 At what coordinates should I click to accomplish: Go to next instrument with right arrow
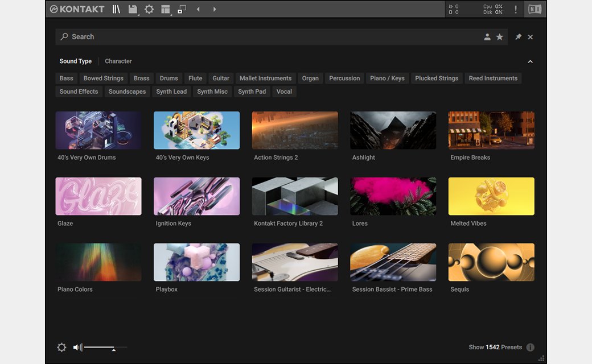(x=215, y=9)
